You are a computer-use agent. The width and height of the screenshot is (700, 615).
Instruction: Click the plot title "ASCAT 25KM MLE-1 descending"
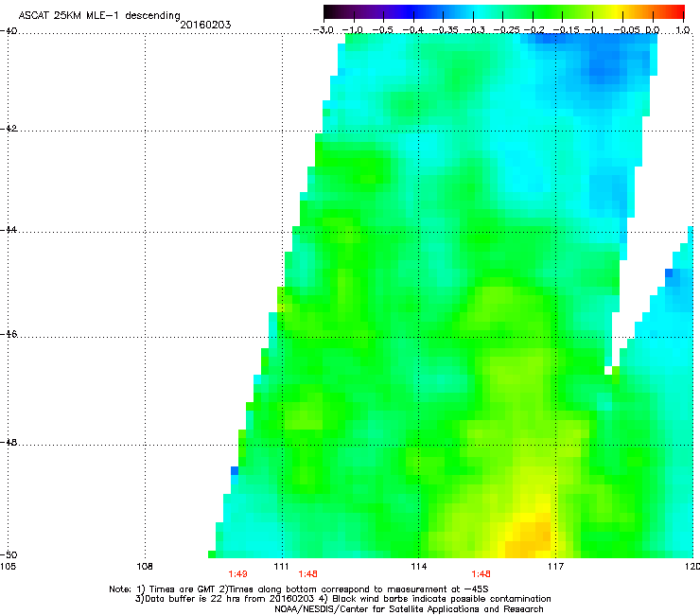point(99,15)
